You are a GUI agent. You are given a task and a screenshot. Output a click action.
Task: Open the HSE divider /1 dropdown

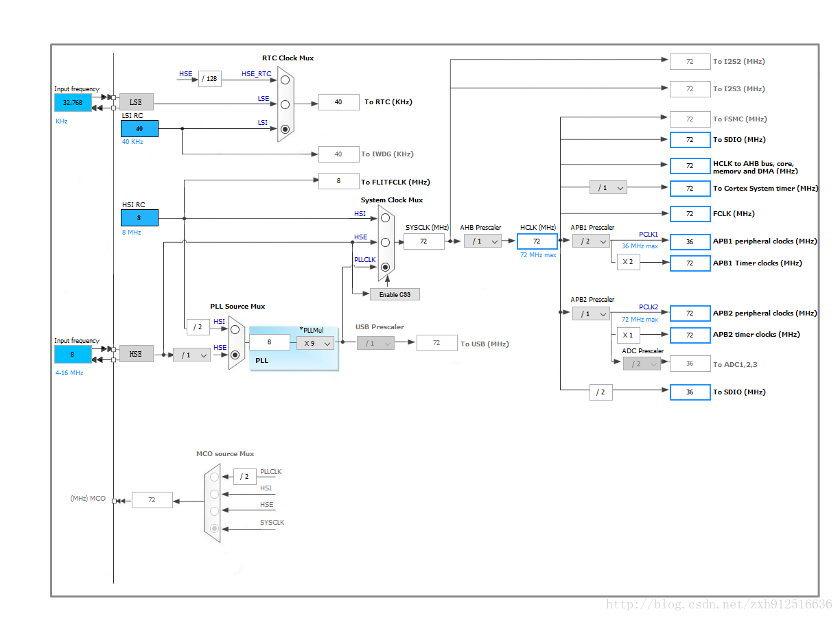tap(191, 355)
